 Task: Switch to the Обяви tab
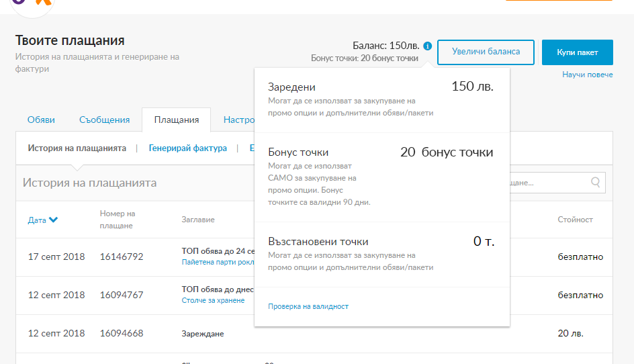click(x=41, y=120)
